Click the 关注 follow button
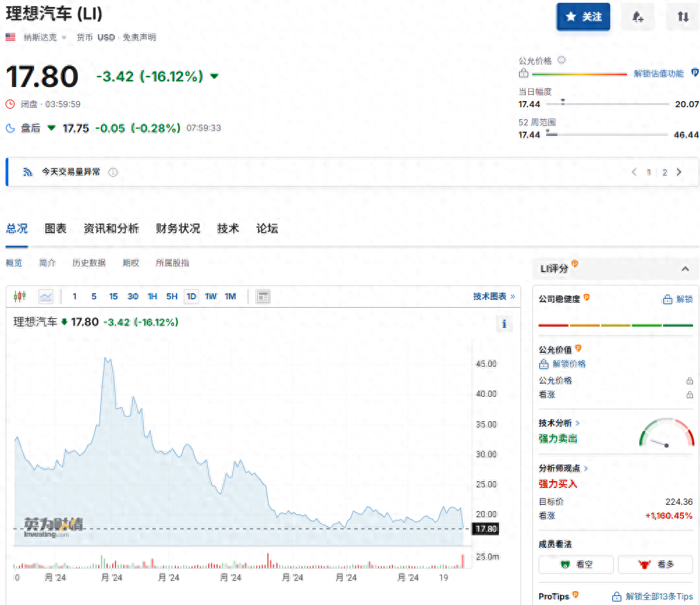This screenshot has width=700, height=605. [x=583, y=17]
